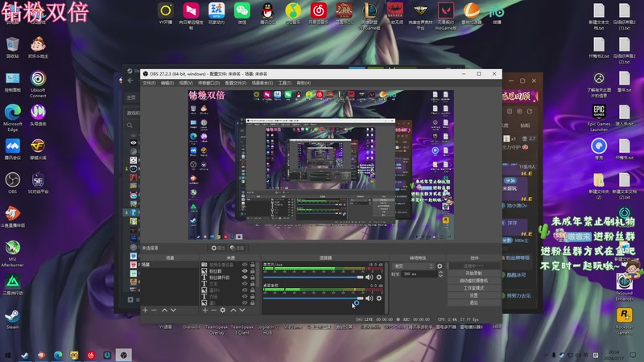Select the Ubisoft Connect desktop icon
Viewport: 644px width, 362px height.
[x=38, y=84]
